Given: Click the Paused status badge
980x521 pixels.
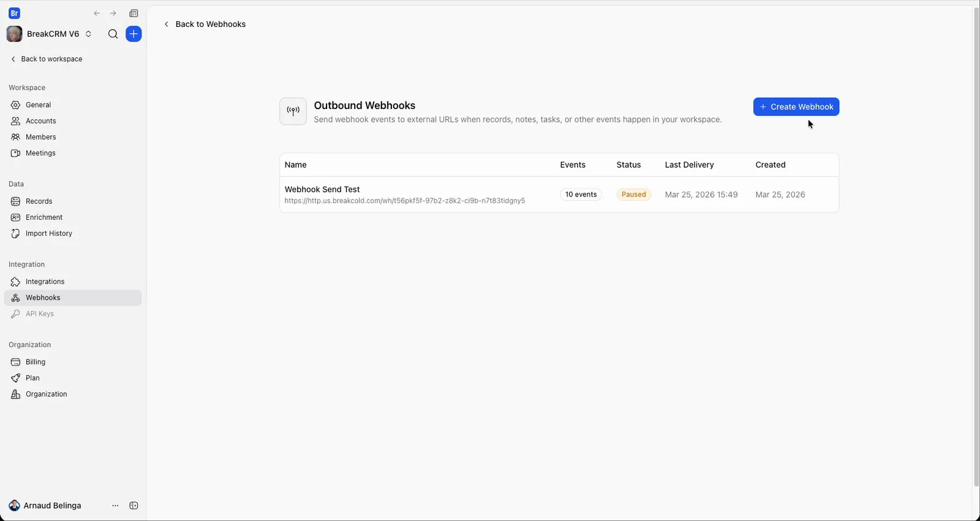Looking at the screenshot, I should pyautogui.click(x=633, y=195).
